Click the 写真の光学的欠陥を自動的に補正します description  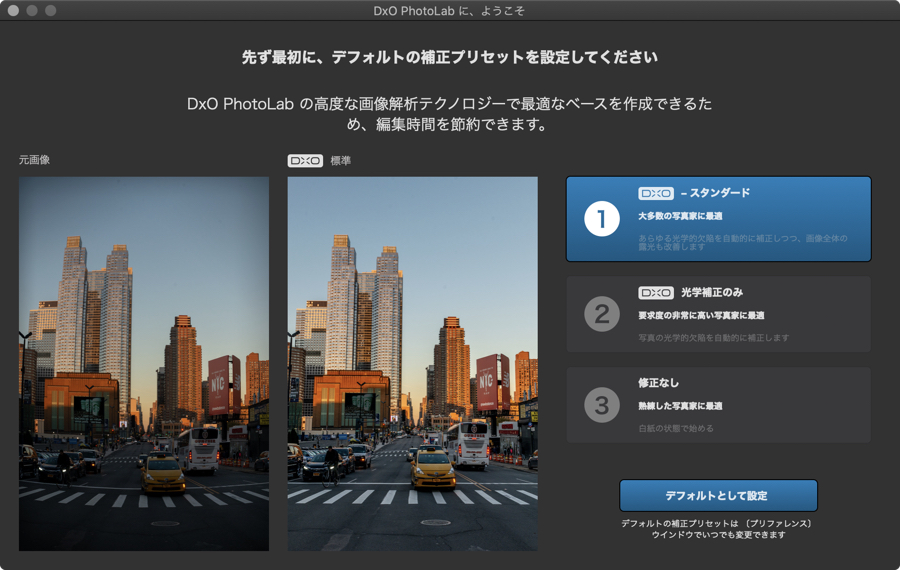(713, 338)
